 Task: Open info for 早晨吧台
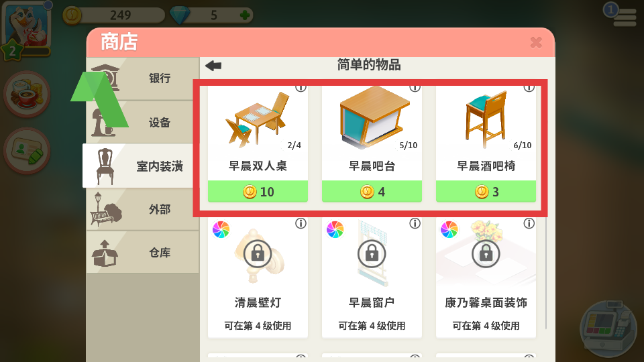[415, 88]
